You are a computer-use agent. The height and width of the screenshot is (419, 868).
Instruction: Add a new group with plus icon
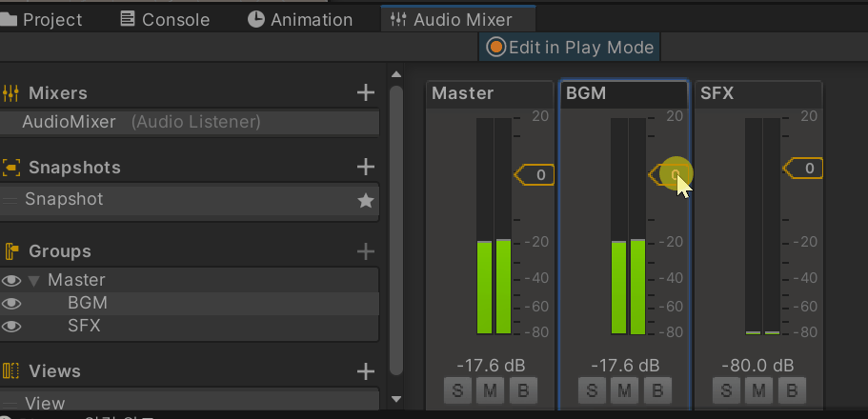(365, 251)
